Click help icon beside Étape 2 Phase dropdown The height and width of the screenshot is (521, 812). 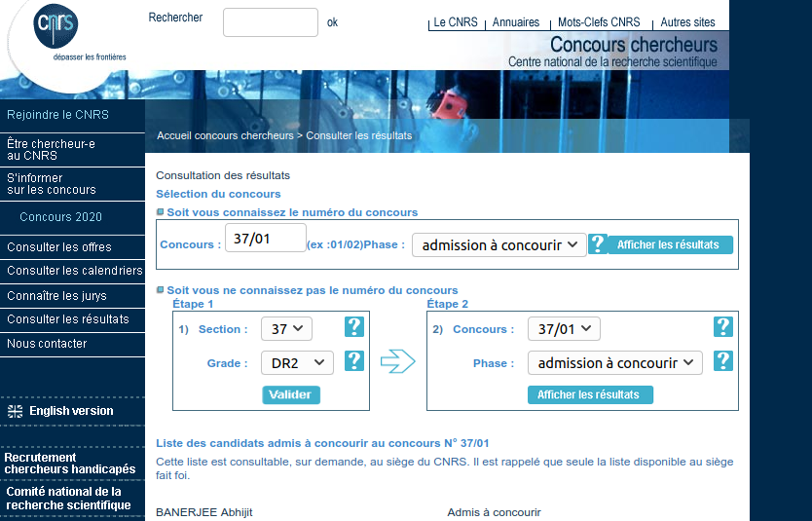pyautogui.click(x=723, y=361)
